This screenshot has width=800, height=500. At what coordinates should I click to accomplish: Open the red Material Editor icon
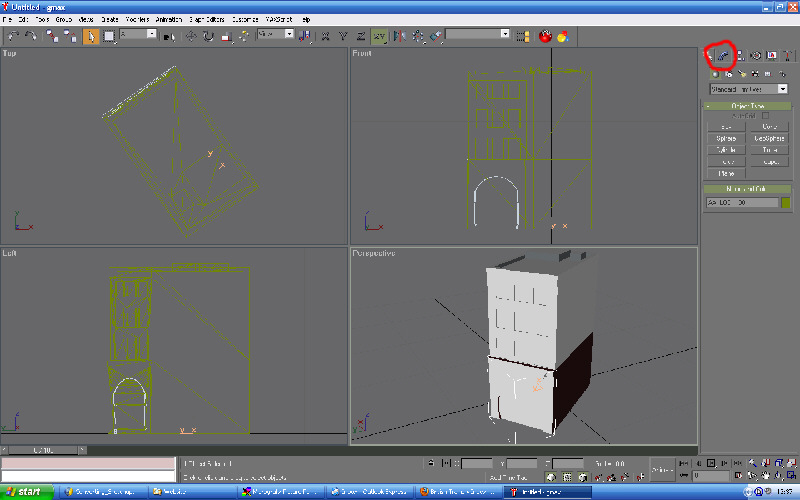(545, 36)
